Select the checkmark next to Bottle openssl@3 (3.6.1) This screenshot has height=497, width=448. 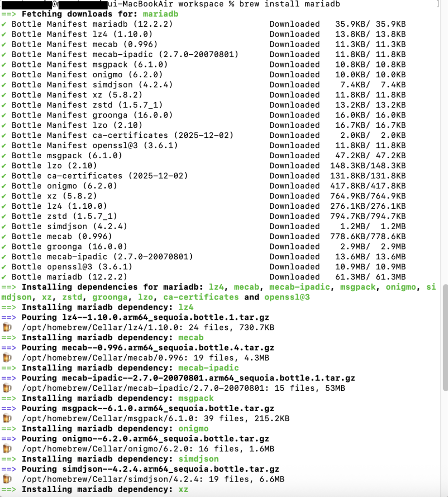coord(4,266)
